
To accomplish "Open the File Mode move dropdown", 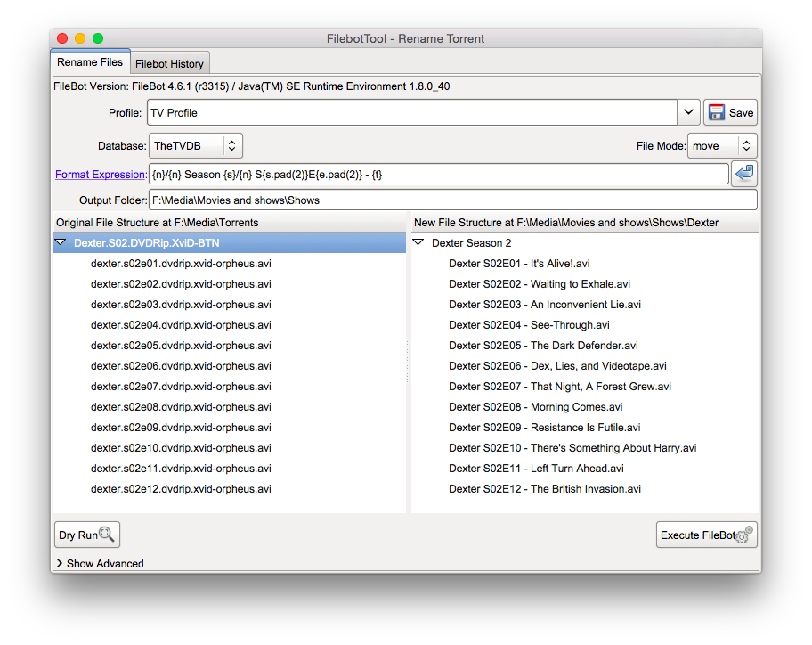I will (722, 146).
